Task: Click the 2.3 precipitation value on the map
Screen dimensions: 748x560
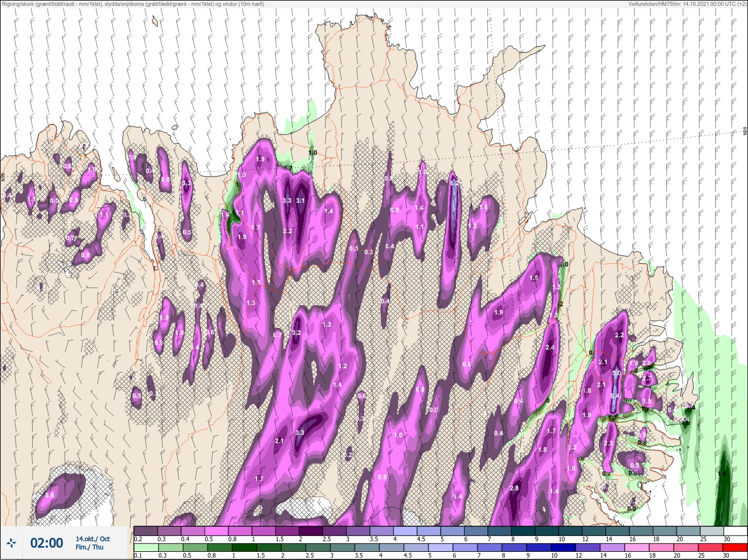Action: (608, 444)
